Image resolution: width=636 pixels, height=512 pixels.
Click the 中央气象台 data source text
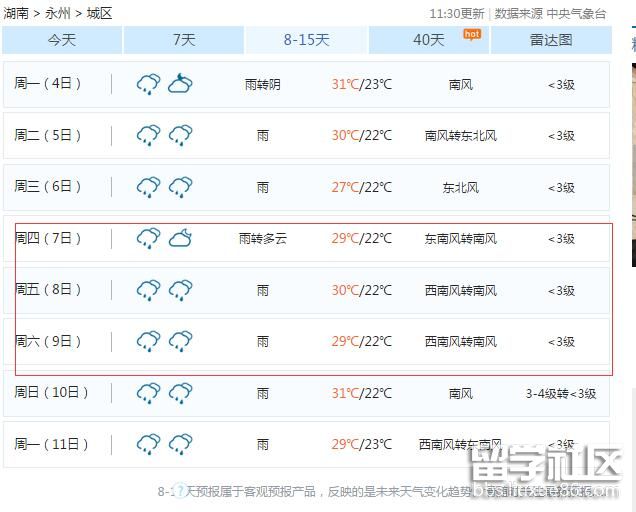point(576,14)
